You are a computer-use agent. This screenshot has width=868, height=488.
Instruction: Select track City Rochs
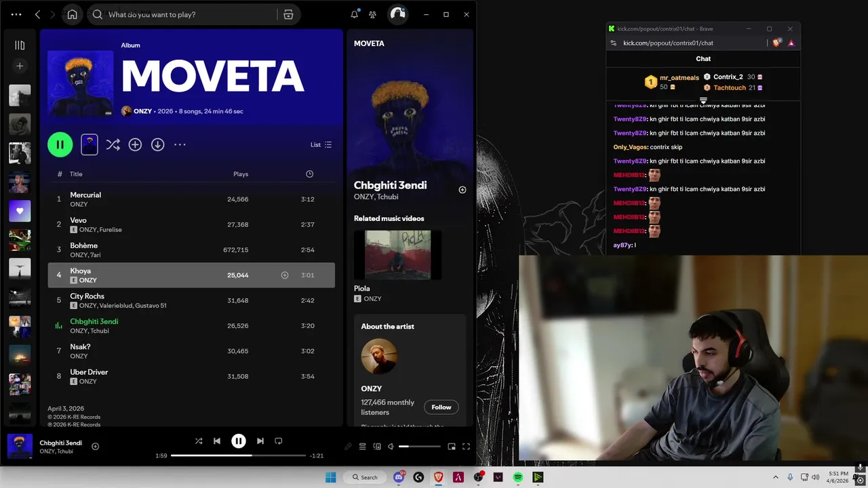tap(191, 300)
